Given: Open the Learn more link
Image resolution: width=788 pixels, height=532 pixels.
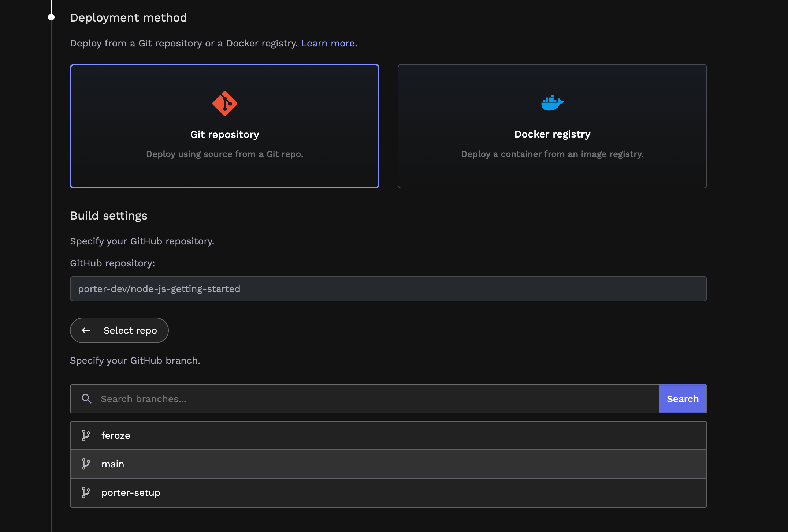Looking at the screenshot, I should 329,43.
